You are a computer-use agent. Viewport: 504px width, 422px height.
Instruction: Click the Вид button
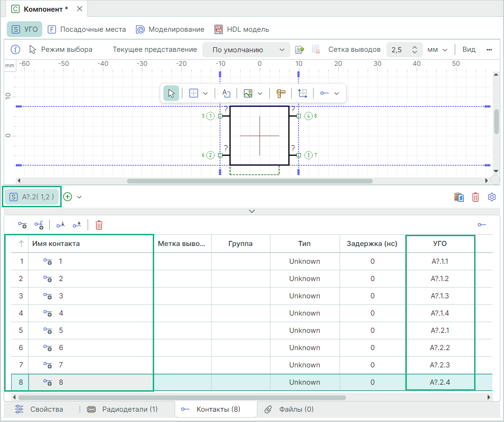[469, 49]
